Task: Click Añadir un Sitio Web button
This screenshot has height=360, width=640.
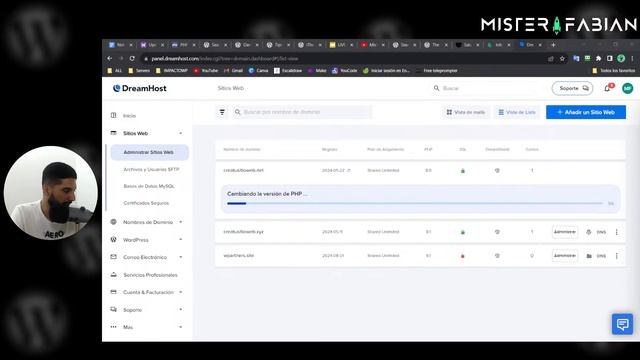Action: click(586, 112)
